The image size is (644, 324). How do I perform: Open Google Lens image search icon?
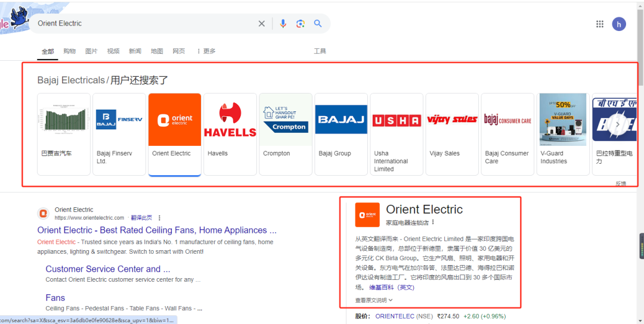tap(301, 23)
